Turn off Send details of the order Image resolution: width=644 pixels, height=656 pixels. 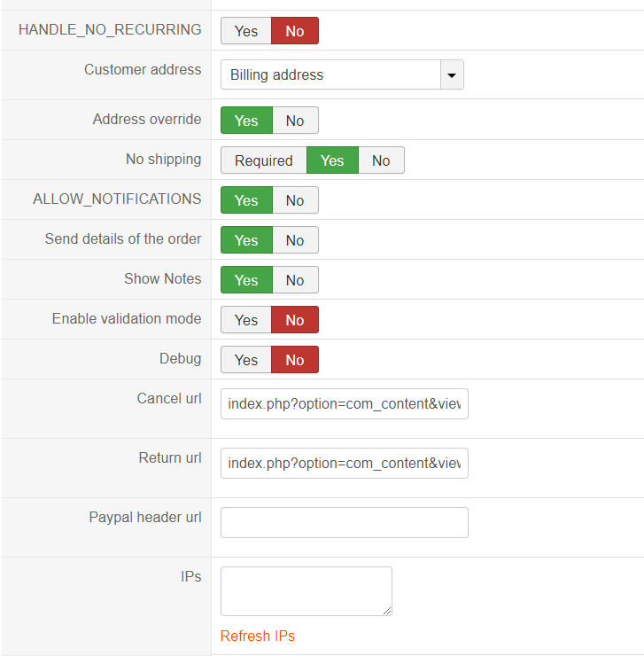click(x=295, y=240)
